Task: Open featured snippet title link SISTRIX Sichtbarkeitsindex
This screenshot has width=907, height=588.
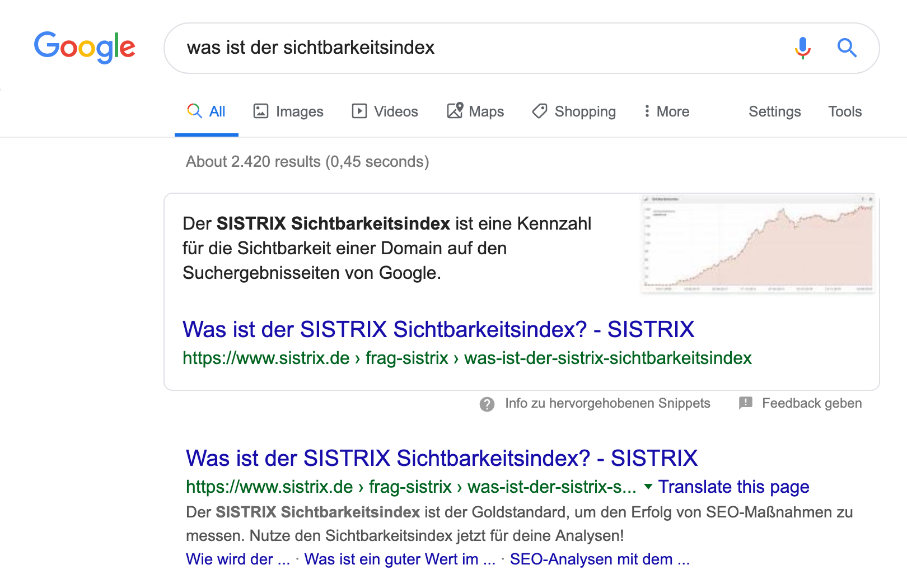Action: [x=438, y=329]
